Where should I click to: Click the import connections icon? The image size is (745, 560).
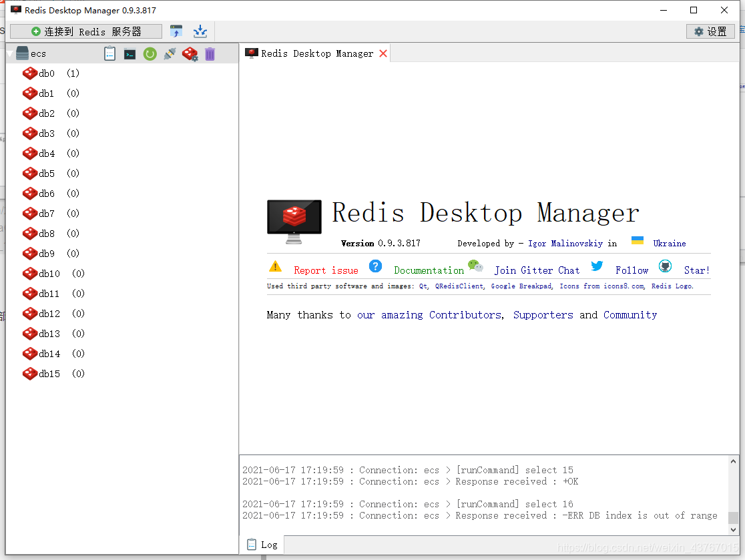[176, 31]
